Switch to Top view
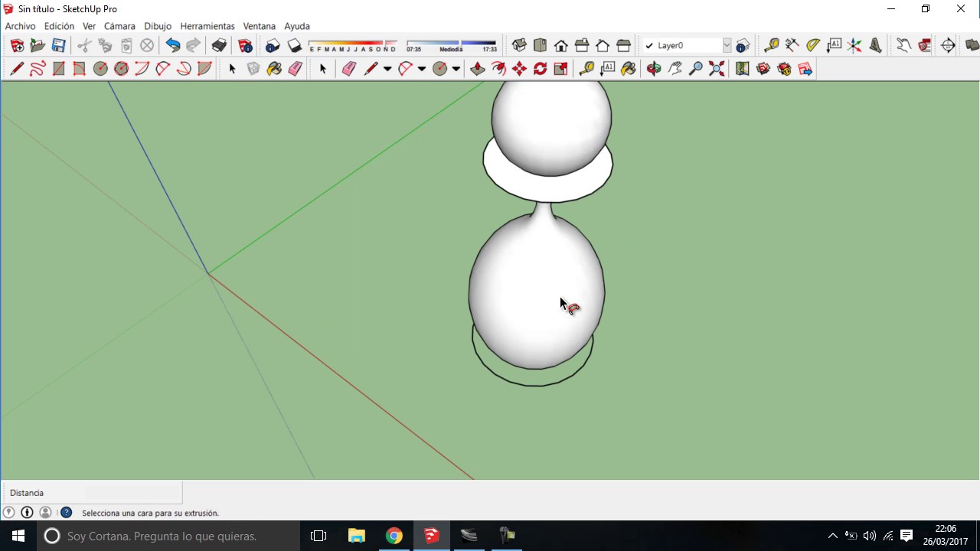This screenshot has height=551, width=980. [540, 45]
